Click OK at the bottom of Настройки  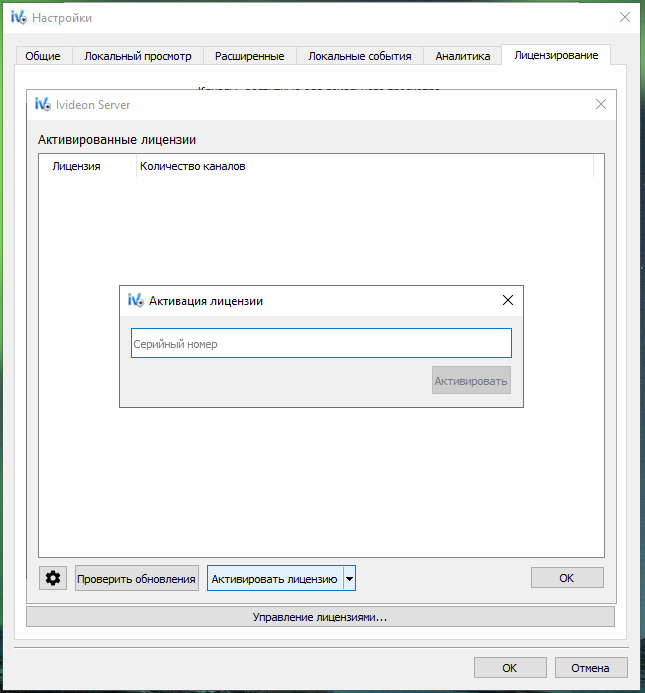coord(510,667)
